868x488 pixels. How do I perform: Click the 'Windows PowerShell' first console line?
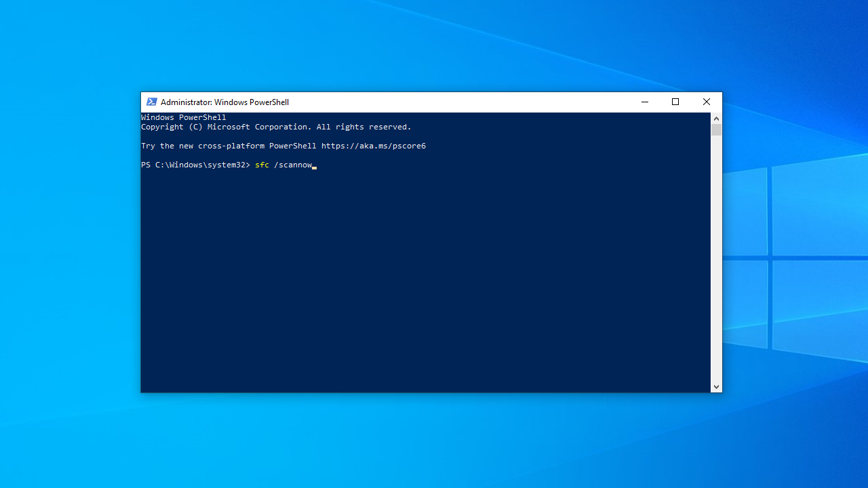tap(184, 117)
